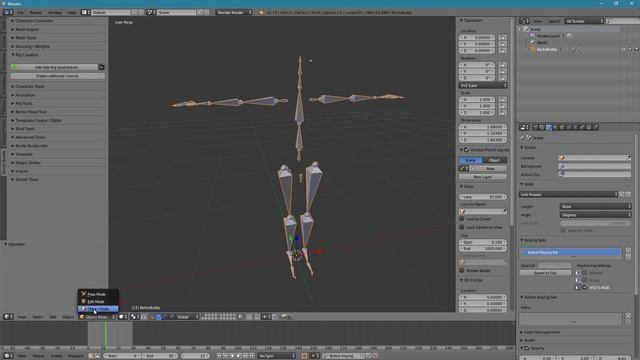Click the timeline jump to end button
Viewport: 640px width, 360px height.
(252, 356)
